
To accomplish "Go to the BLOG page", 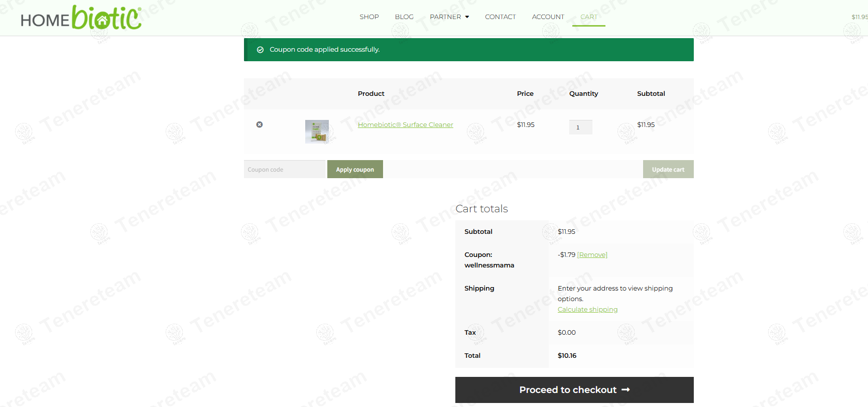I will [404, 17].
